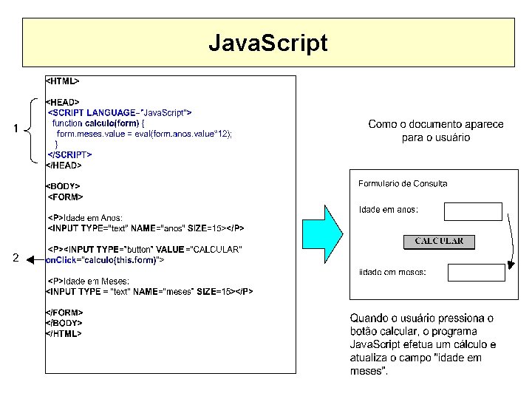The image size is (532, 399).
Task: Click the <P>Idade em Meses: line
Action: pos(89,282)
